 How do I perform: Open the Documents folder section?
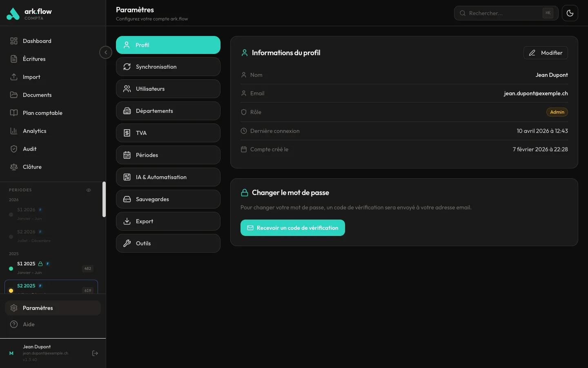click(x=37, y=95)
